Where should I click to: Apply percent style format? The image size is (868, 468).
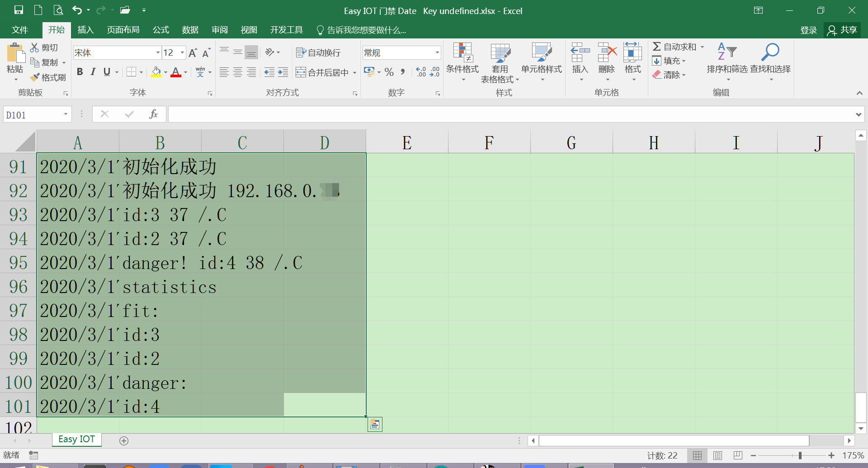click(389, 72)
